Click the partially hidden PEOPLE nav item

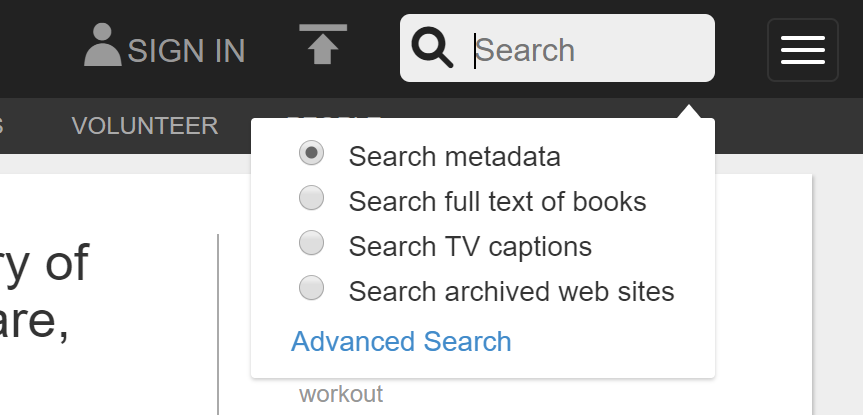tap(334, 117)
